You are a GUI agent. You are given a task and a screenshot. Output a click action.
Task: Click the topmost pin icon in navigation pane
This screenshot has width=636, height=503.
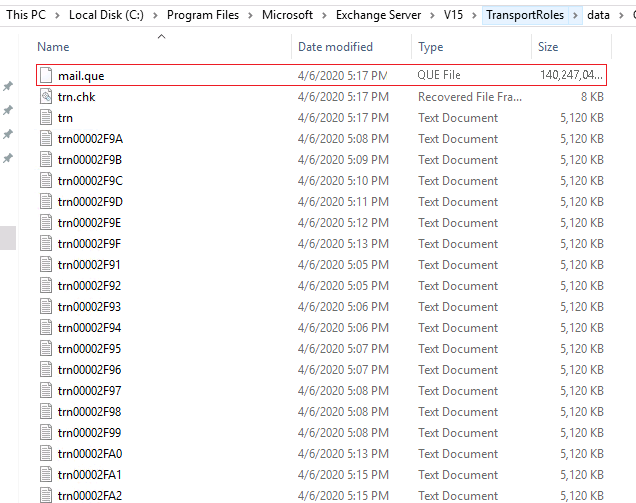pos(8,86)
